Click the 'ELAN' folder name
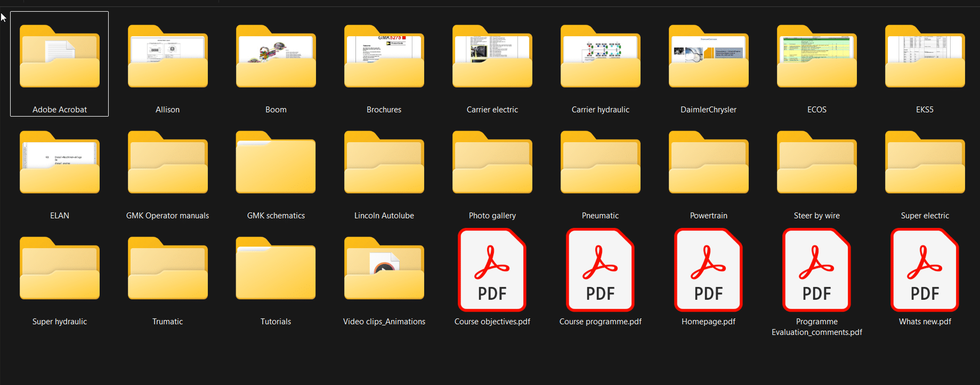The height and width of the screenshot is (385, 980). pos(60,216)
